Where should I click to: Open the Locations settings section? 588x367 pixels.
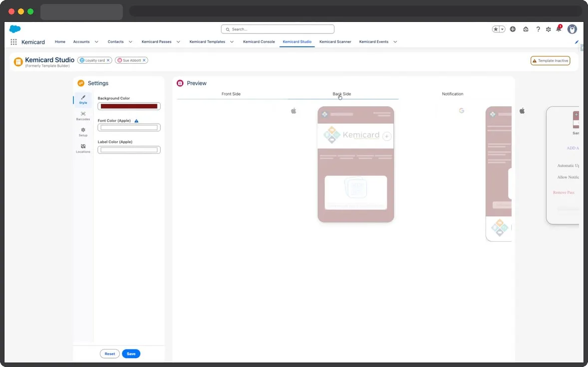[x=83, y=149]
